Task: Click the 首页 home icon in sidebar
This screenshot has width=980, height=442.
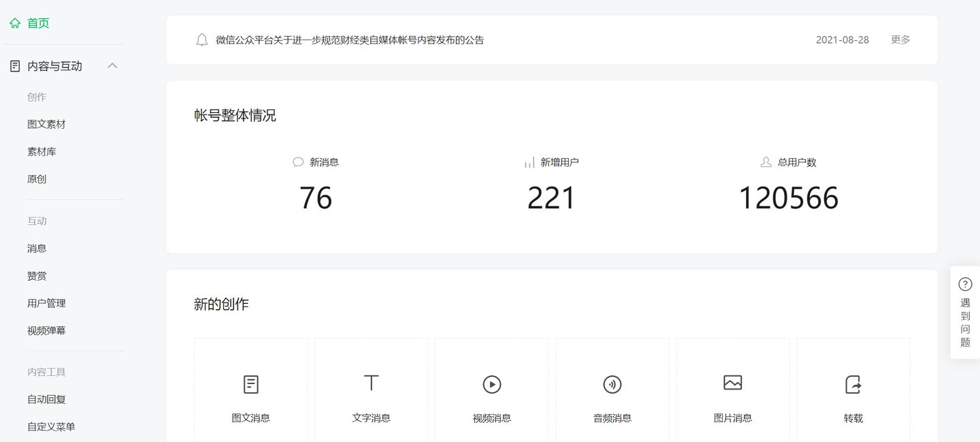Action: point(16,22)
